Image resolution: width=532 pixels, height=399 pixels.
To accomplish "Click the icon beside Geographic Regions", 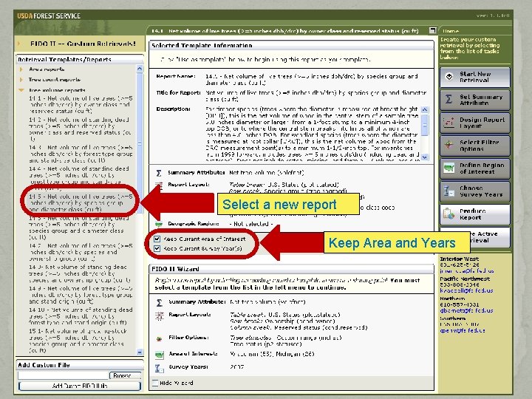I will pos(159,225).
